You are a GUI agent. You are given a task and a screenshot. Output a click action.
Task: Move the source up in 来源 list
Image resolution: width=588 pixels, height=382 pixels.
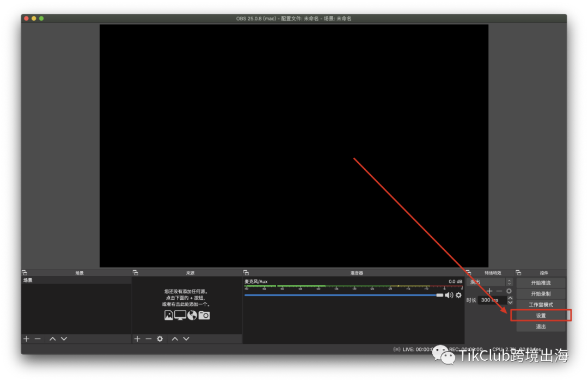tap(175, 339)
